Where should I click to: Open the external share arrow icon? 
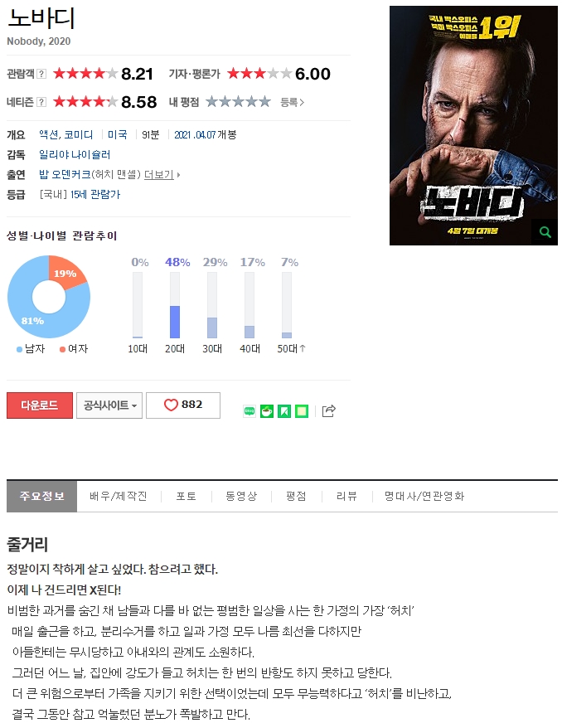(x=328, y=411)
